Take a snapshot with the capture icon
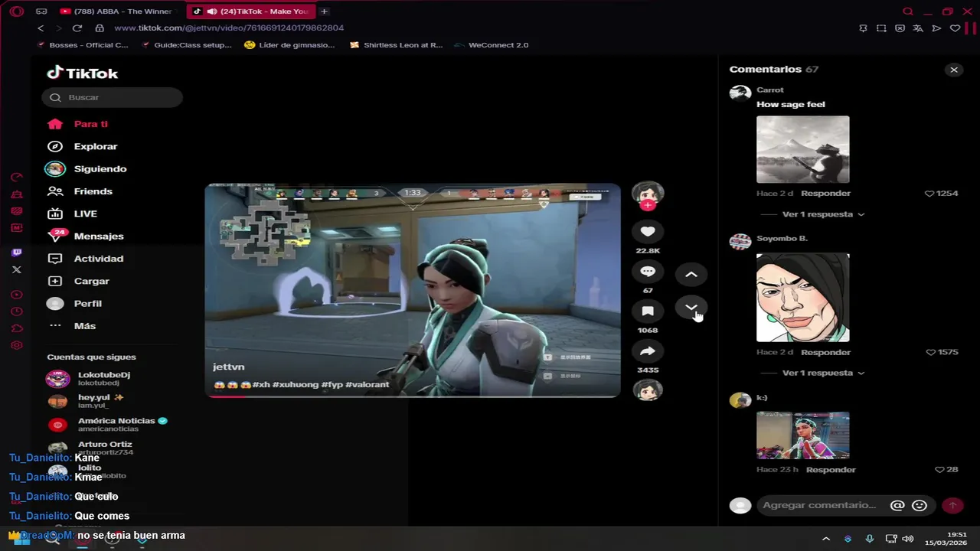 coord(881,28)
